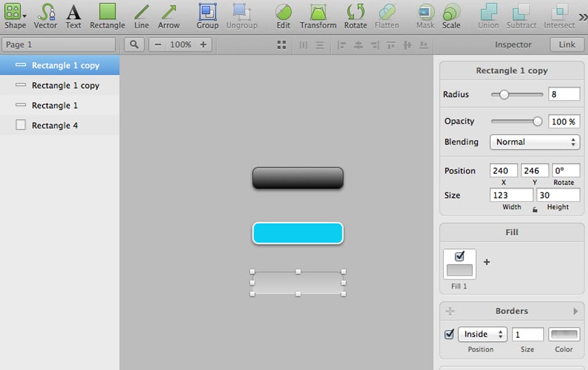
Task: Select the Rectangle 1 layer
Action: pyautogui.click(x=55, y=105)
